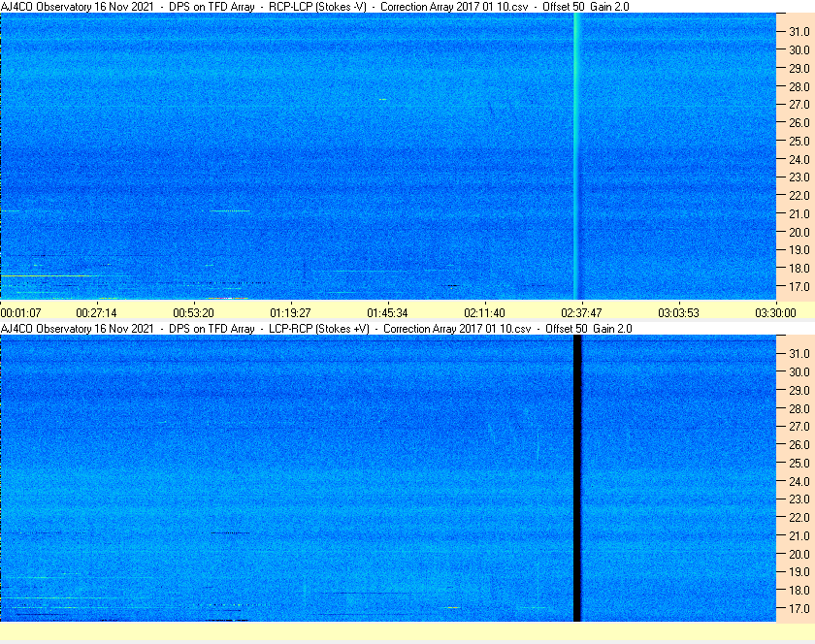Click the 23.0 frequency label on the LCP-RCP plot
Image resolution: width=815 pixels, height=644 pixels.
click(799, 499)
